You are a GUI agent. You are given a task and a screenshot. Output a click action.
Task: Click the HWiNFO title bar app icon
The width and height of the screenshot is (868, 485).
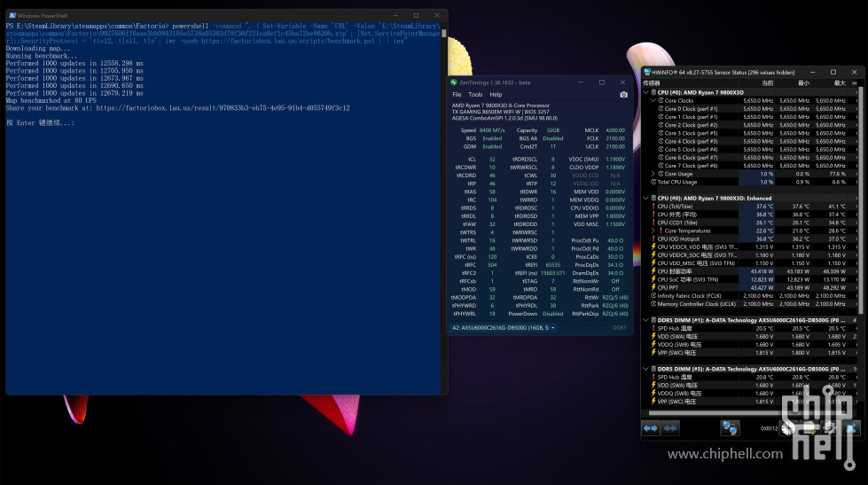(647, 72)
